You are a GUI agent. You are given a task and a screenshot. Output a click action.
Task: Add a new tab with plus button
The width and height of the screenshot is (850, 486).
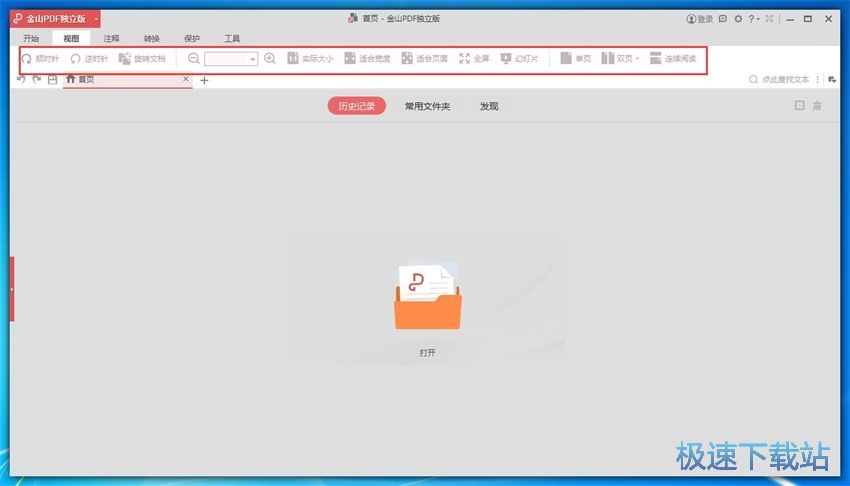(x=204, y=80)
